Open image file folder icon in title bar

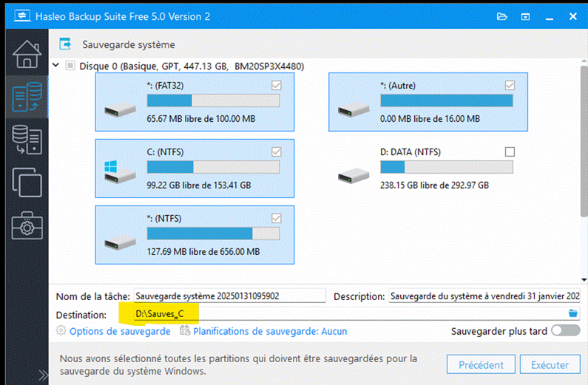501,16
